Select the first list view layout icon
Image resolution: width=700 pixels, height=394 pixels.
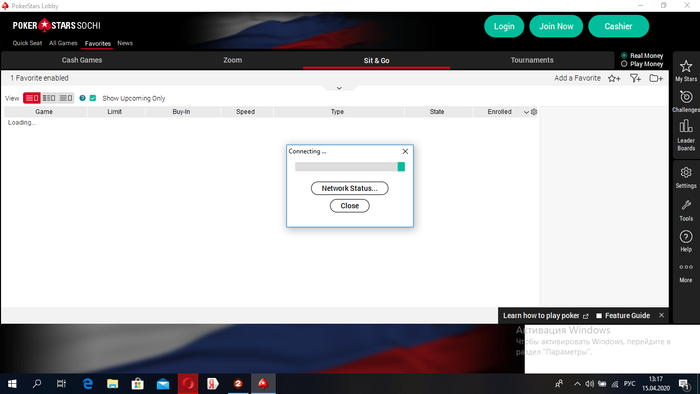[x=32, y=98]
